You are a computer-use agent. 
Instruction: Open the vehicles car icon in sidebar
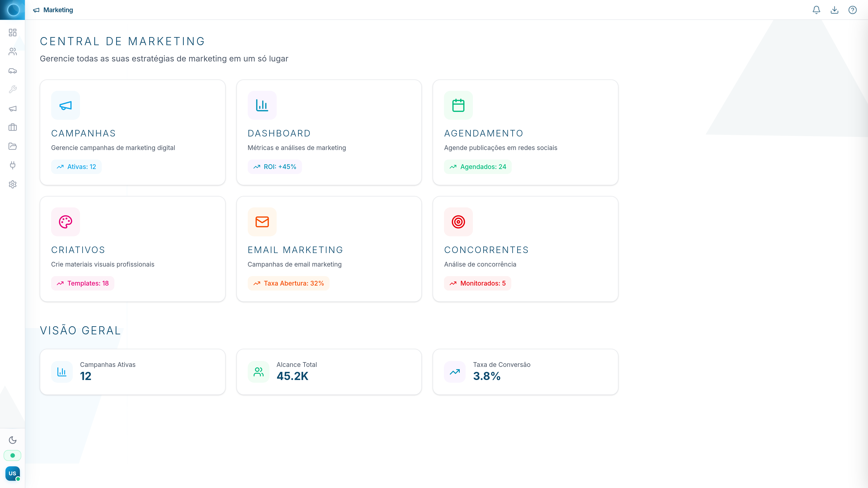click(x=12, y=71)
